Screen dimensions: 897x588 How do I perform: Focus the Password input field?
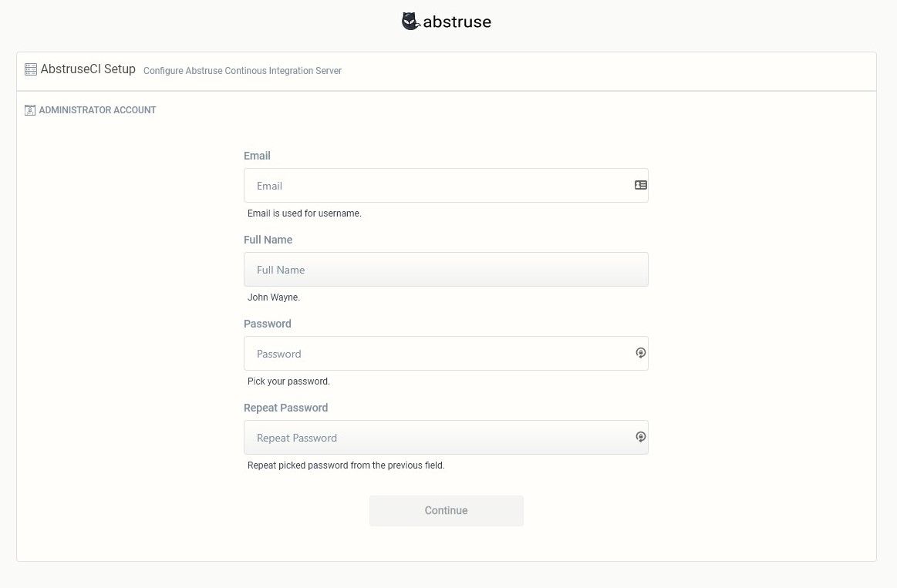pos(447,353)
